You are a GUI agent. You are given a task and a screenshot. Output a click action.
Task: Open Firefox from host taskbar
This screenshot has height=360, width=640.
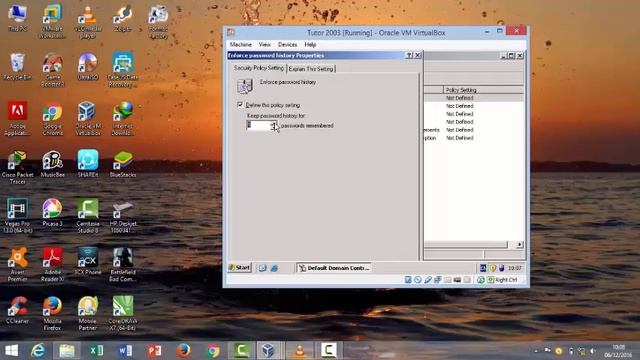click(x=183, y=351)
